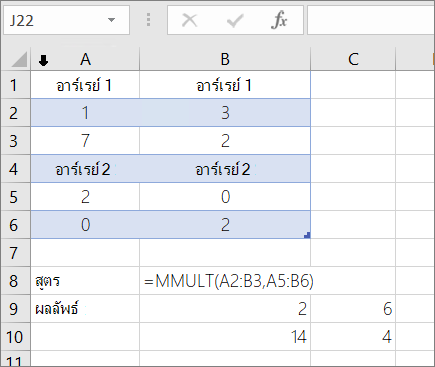This screenshot has width=435, height=367.
Task: Click the formula bar resize dots handle
Action: (148, 20)
